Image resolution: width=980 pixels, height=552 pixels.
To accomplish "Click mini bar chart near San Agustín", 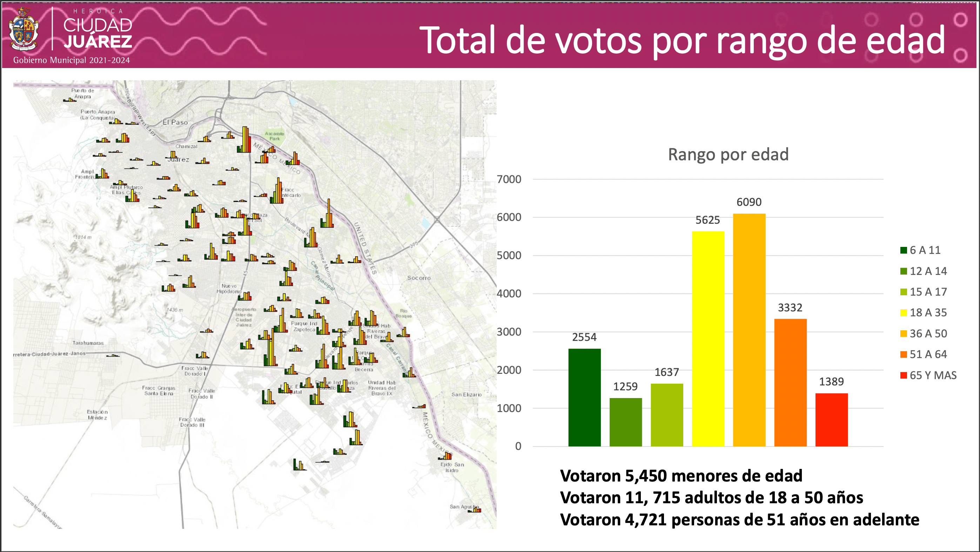I will click(475, 510).
